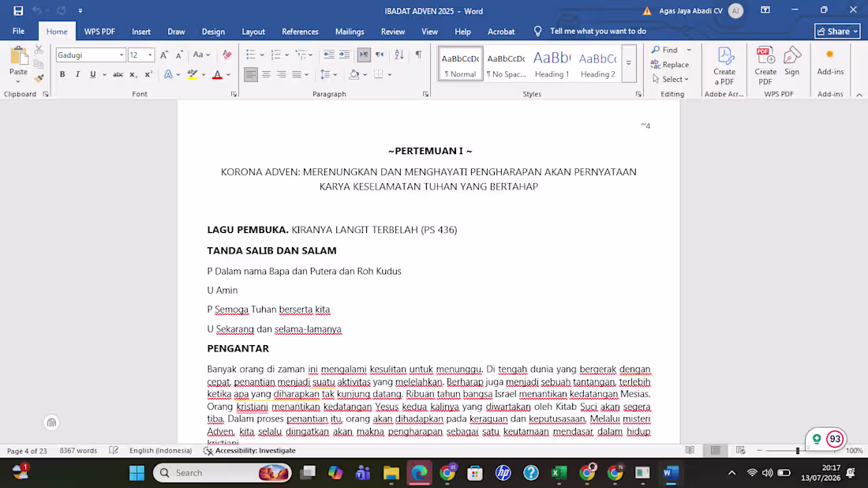This screenshot has height=488, width=868.
Task: Sort paragraphs alphabetically
Action: click(x=398, y=54)
